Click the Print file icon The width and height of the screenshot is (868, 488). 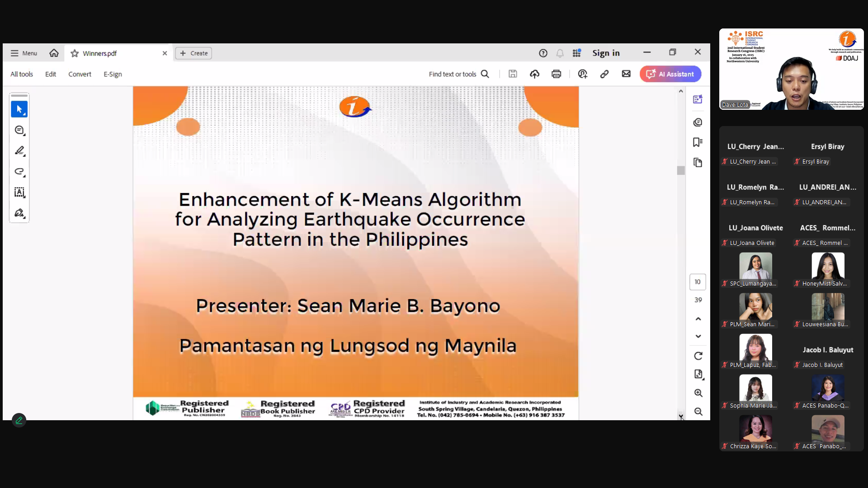(556, 74)
